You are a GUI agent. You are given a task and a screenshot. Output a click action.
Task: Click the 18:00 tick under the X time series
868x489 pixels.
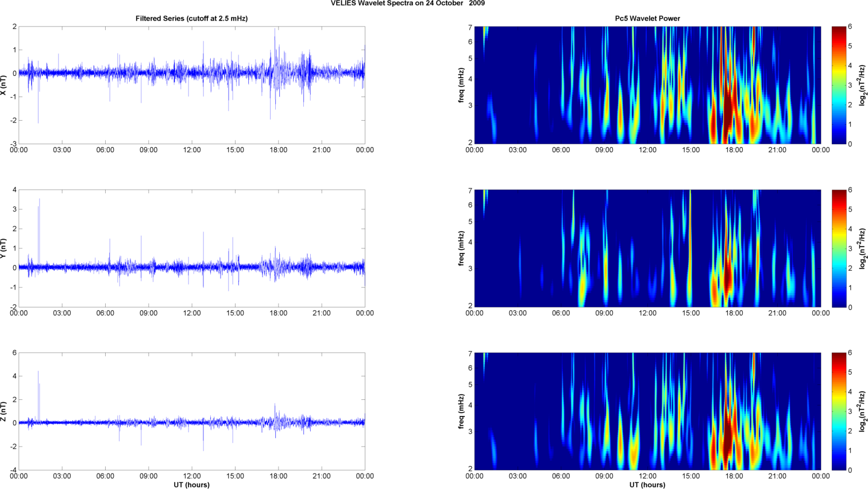[x=279, y=150]
